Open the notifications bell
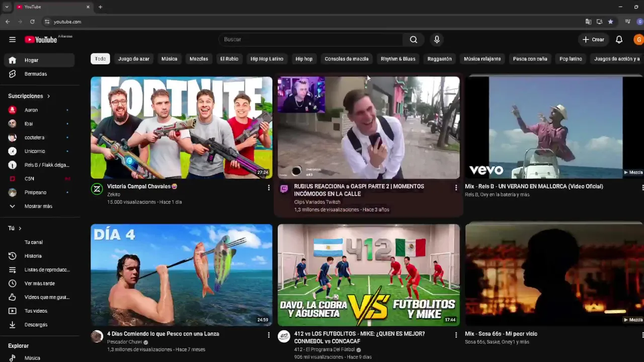Viewport: 644px width, 362px height. click(619, 39)
